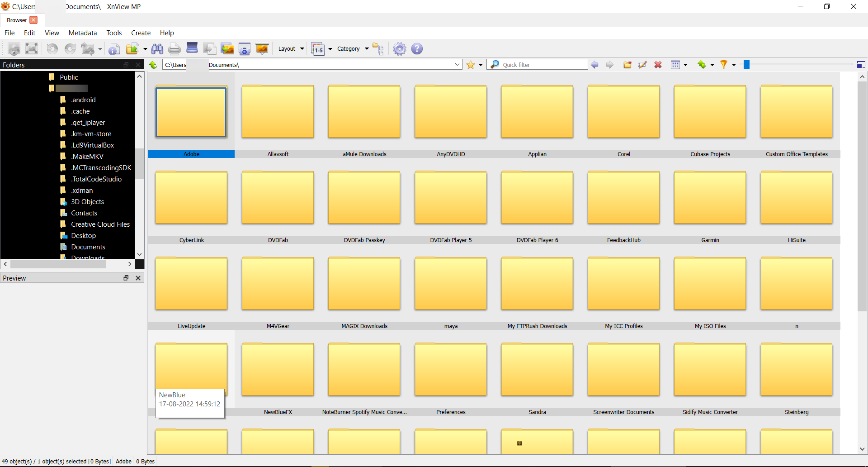Open the Batch convert tool
868x467 pixels.
coord(227,49)
